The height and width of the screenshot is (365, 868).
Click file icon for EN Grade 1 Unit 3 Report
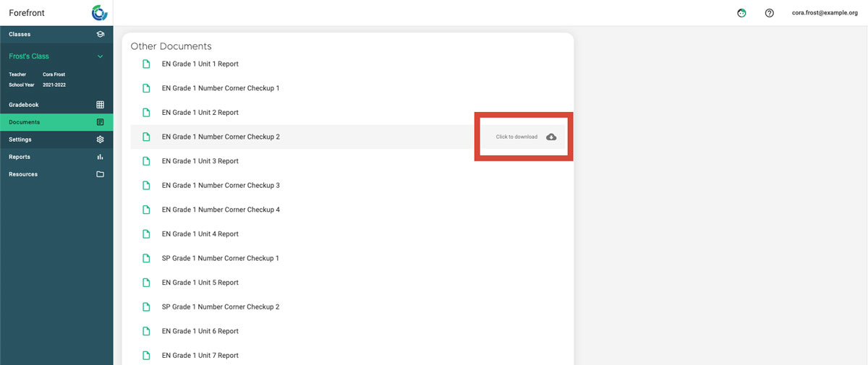point(147,161)
